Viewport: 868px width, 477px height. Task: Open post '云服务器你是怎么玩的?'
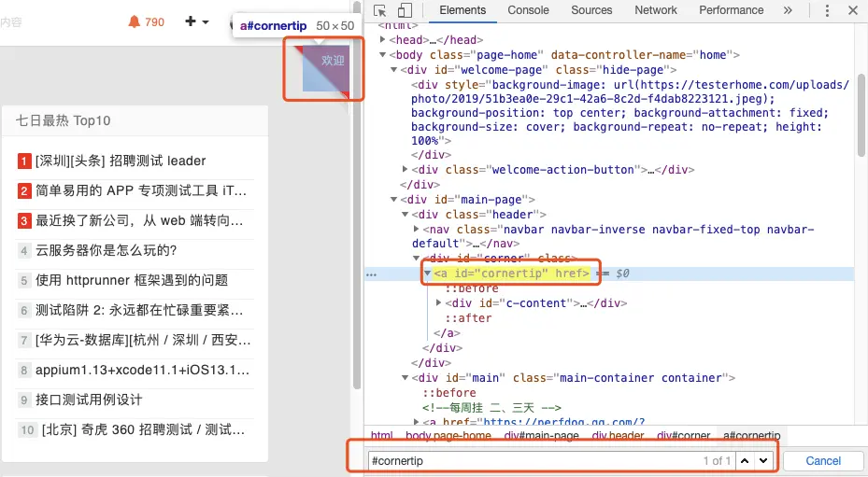[107, 251]
